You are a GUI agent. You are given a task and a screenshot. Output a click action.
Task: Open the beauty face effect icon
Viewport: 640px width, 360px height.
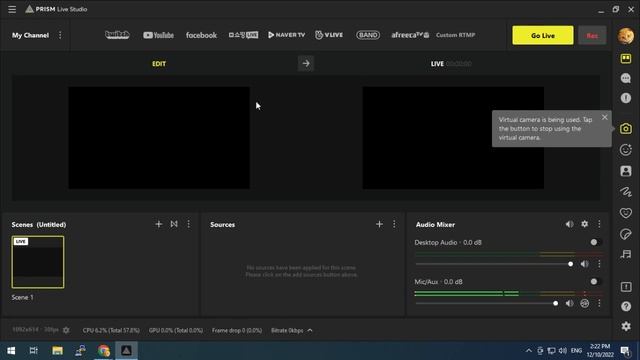(x=626, y=150)
